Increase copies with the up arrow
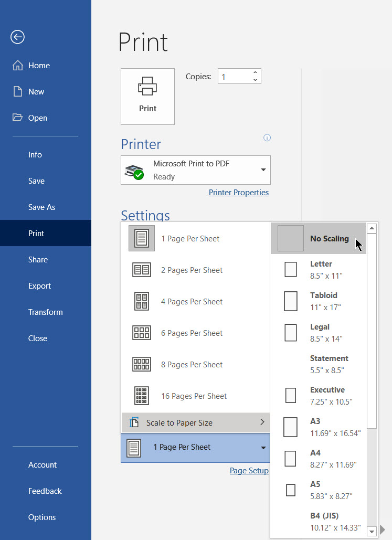 (x=255, y=72)
